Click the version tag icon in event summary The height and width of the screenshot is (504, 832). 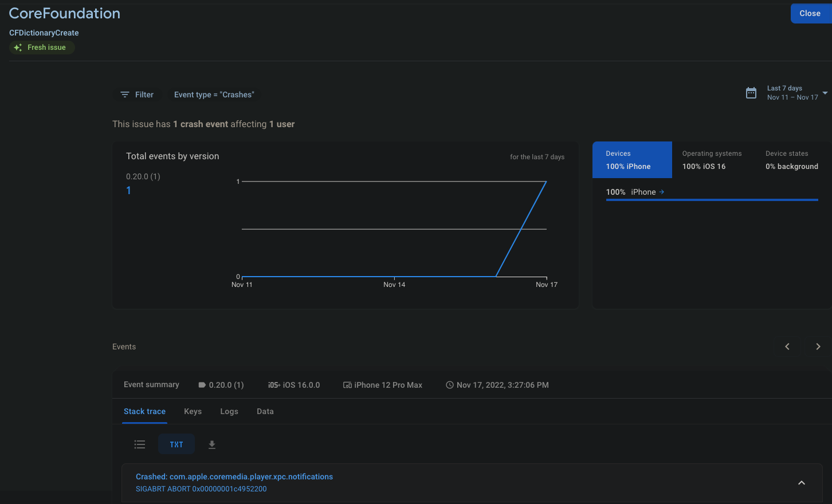[201, 385]
